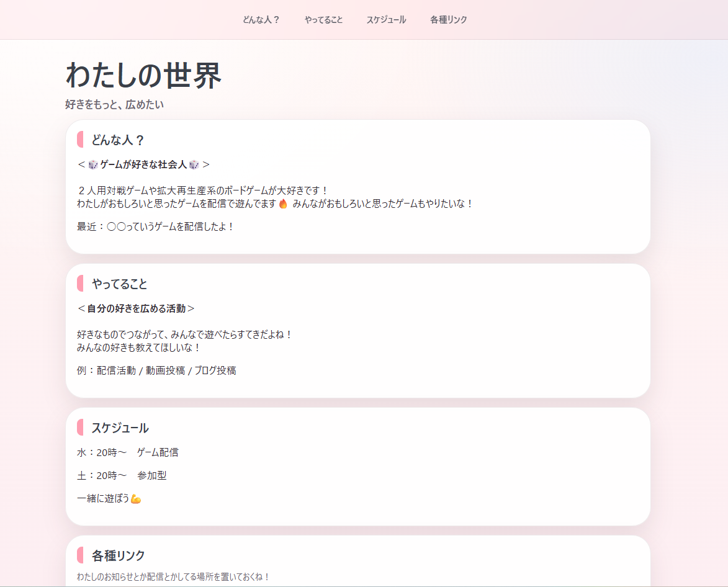Select the tagline 好きをもっと、広めたい
Image resolution: width=728 pixels, height=587 pixels.
114,105
